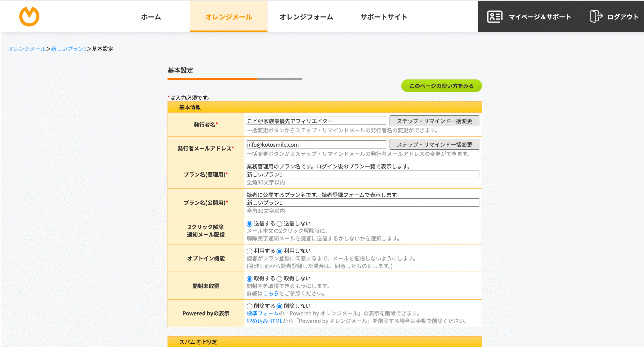
Task: Open the ホーム menu
Action: point(151,17)
